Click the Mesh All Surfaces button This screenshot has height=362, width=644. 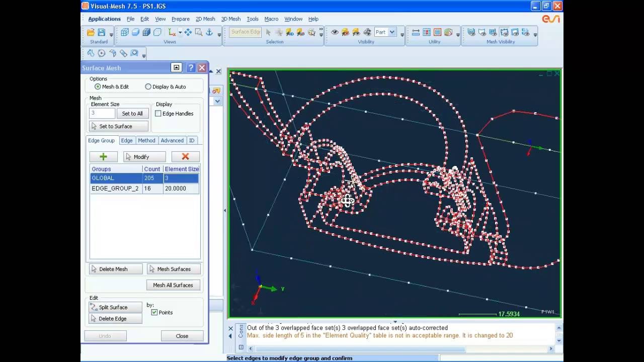tap(173, 285)
